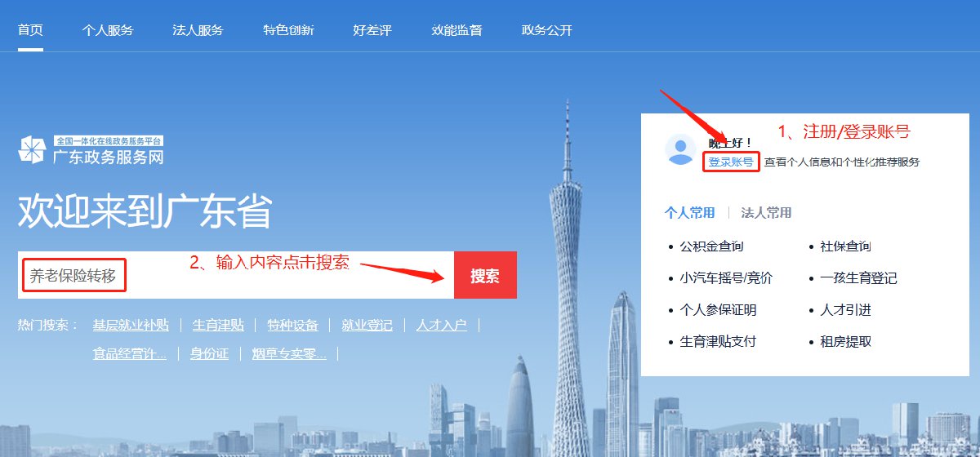Switch to the 法人常用 tab

point(766,213)
